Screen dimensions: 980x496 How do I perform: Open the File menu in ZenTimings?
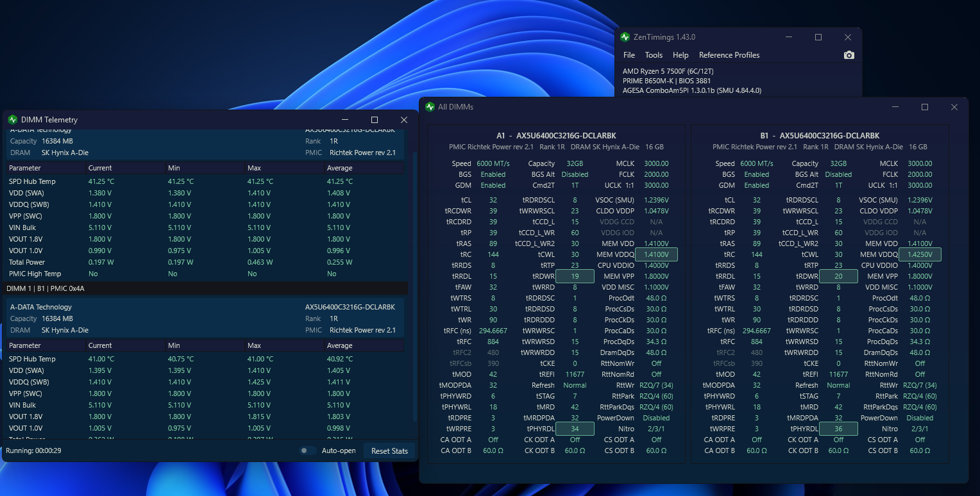629,55
